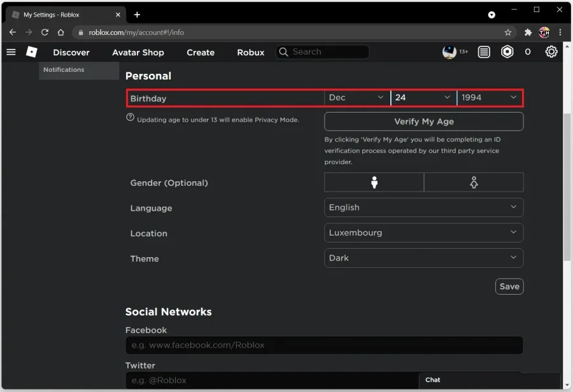Viewport: 573px width, 392px height.
Task: Click the scrollbar up arrow
Action: click(x=567, y=46)
